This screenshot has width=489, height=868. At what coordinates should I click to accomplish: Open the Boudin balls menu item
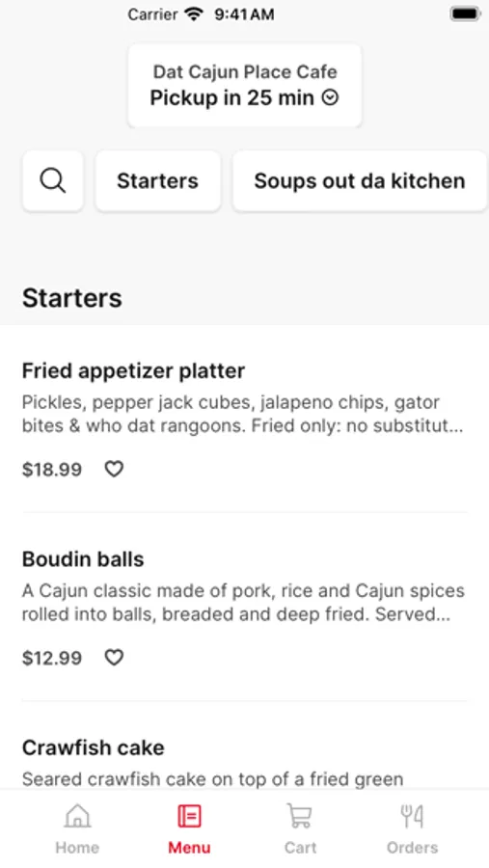click(x=244, y=608)
